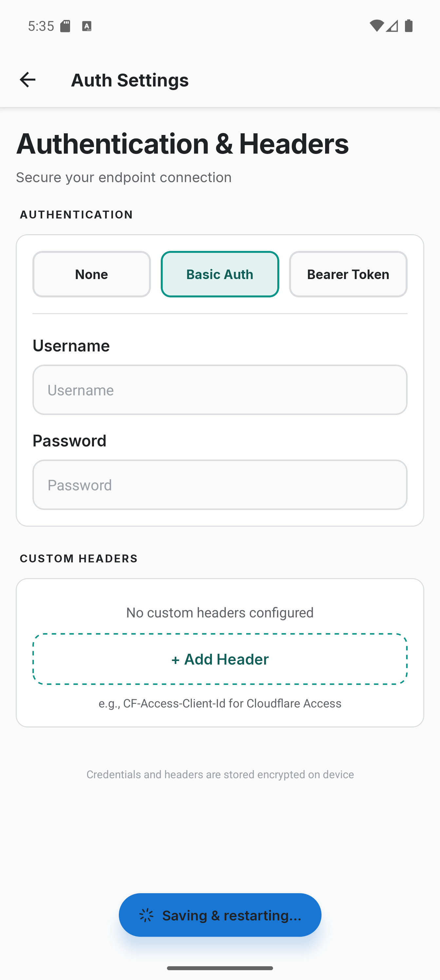Viewport: 440px width, 980px height.
Task: Tap the SD card icon in the status bar
Action: 65,26
